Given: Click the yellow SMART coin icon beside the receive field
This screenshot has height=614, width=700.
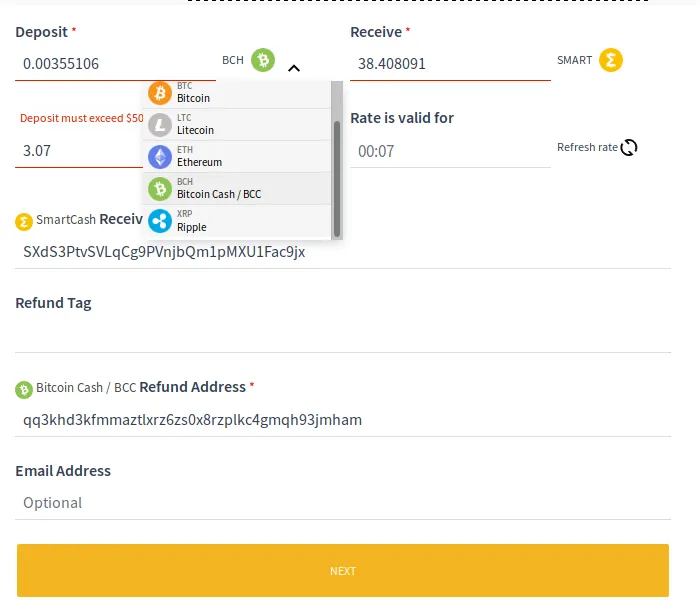Looking at the screenshot, I should (610, 60).
